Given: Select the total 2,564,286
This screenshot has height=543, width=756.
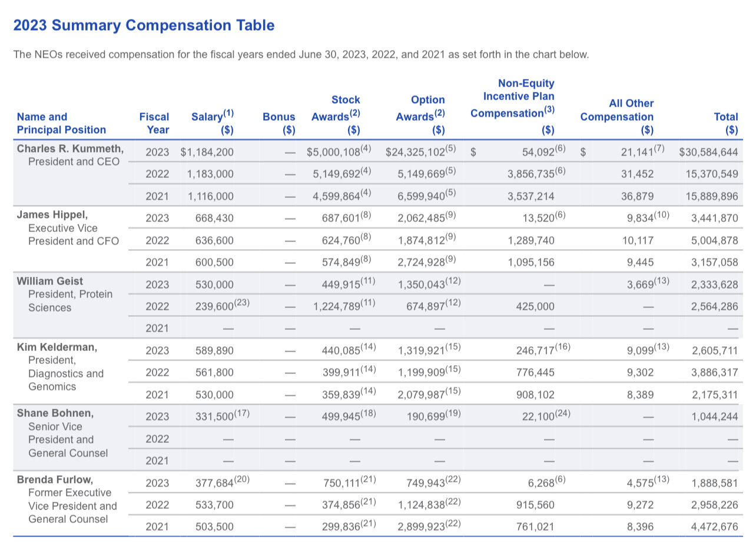Looking at the screenshot, I should coord(715,306).
